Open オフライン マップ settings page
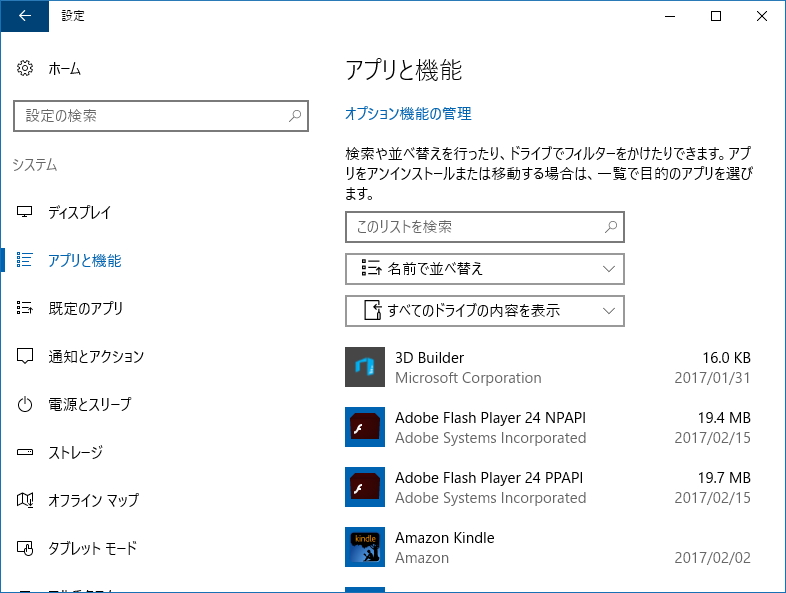786x593 pixels. (93, 500)
